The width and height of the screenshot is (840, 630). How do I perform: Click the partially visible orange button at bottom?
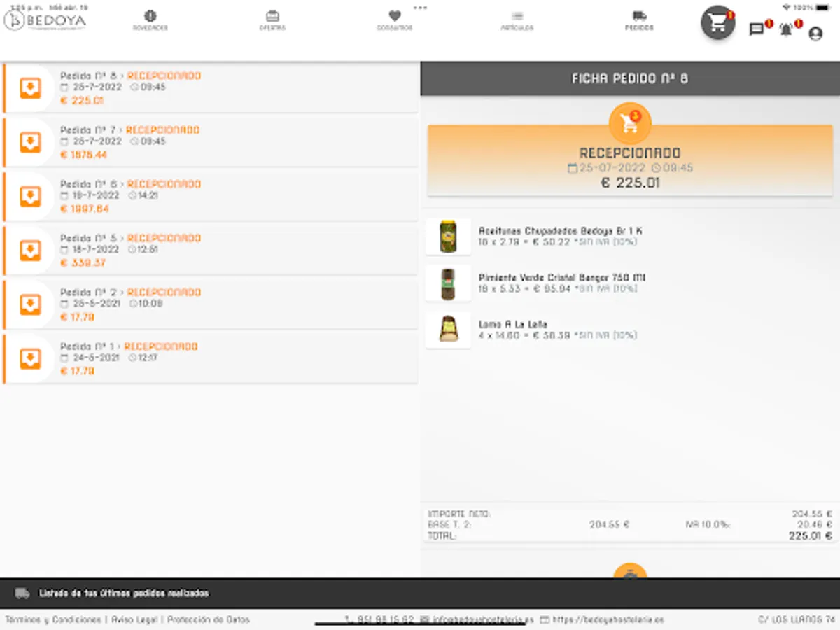[x=630, y=570]
